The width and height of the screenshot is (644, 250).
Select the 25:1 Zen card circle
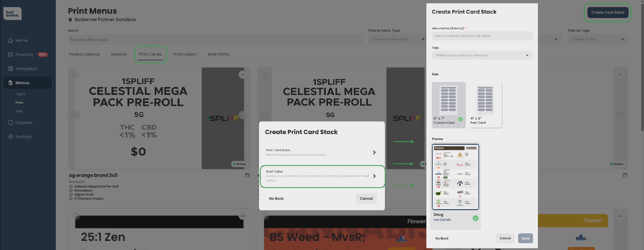point(76,215)
